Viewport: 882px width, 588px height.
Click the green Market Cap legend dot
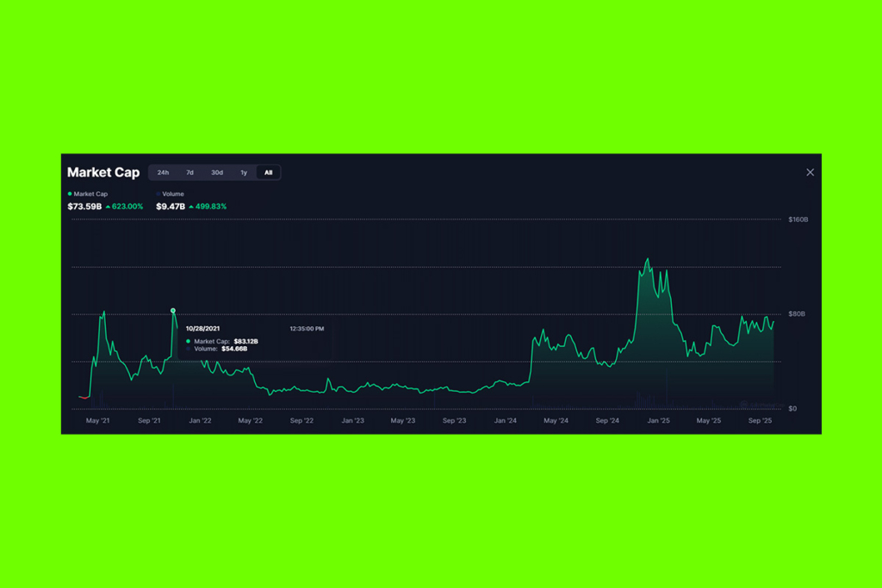tap(70, 194)
